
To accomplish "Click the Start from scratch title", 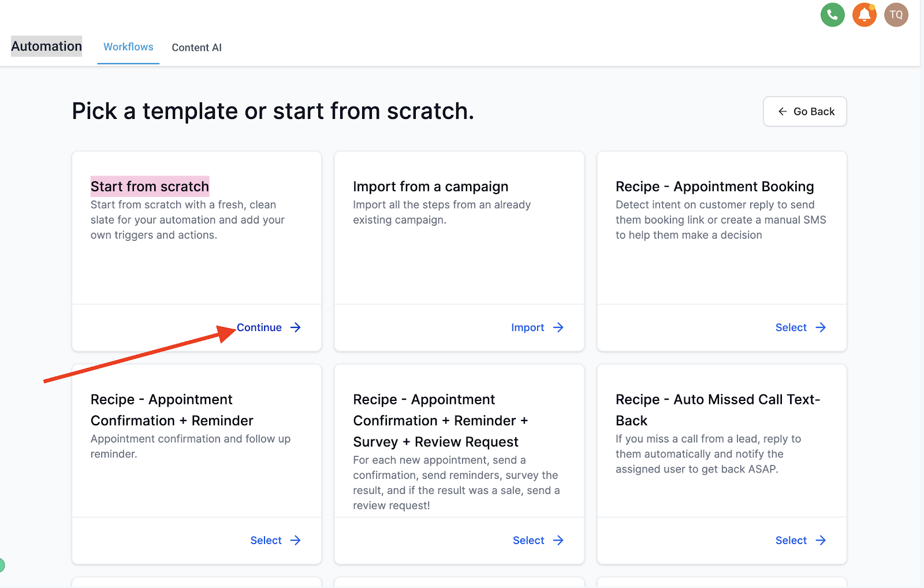I will [x=150, y=187].
